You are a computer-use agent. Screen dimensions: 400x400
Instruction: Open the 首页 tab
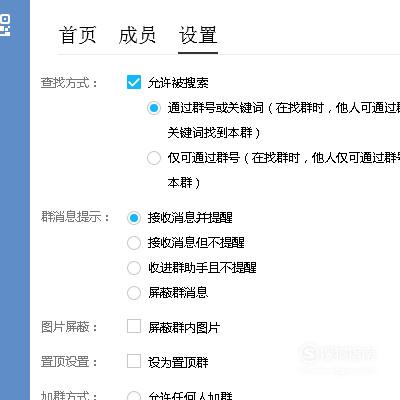78,35
